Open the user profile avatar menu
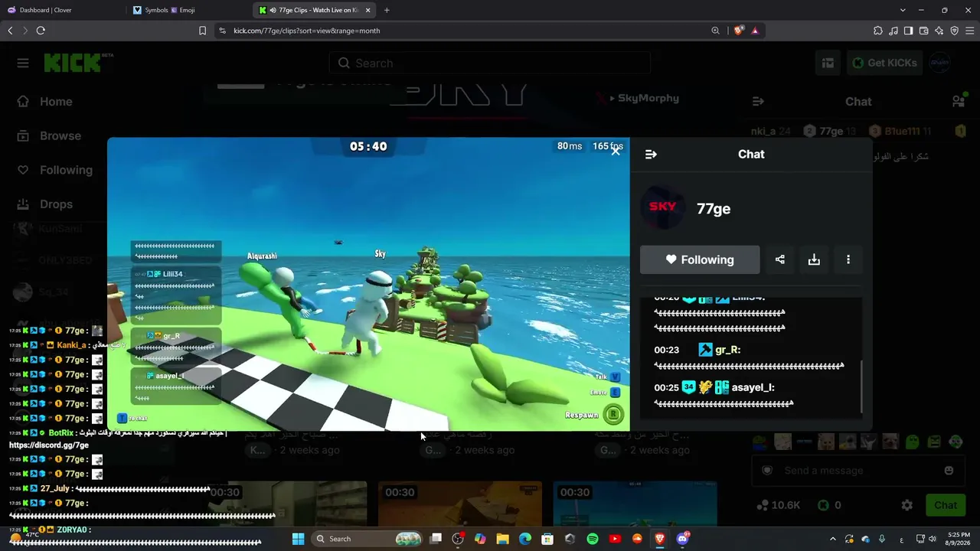The width and height of the screenshot is (980, 551). pyautogui.click(x=940, y=63)
